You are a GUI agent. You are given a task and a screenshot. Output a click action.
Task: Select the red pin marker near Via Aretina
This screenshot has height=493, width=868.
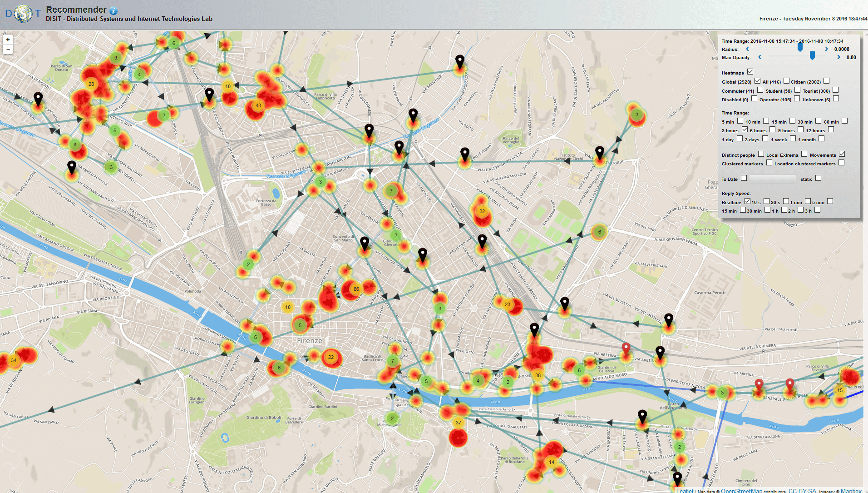point(626,348)
